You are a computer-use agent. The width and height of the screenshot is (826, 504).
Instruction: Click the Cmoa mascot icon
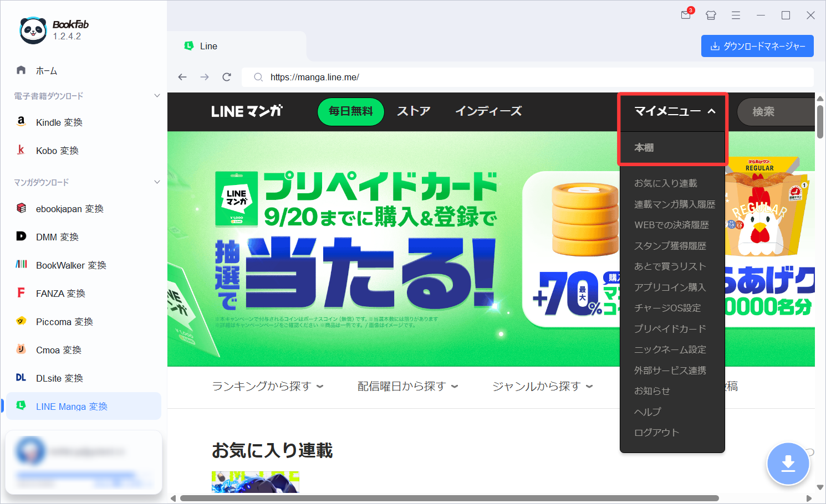pyautogui.click(x=21, y=349)
